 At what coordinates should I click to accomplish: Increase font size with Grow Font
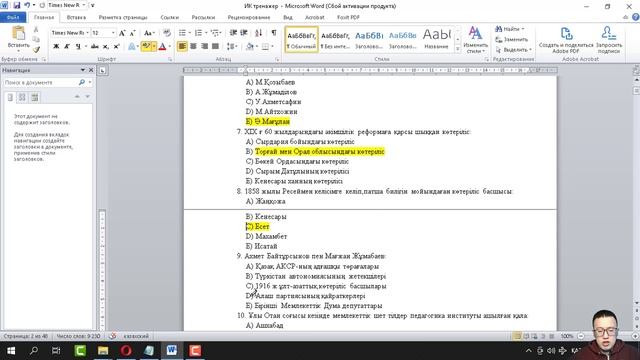pyautogui.click(x=122, y=33)
